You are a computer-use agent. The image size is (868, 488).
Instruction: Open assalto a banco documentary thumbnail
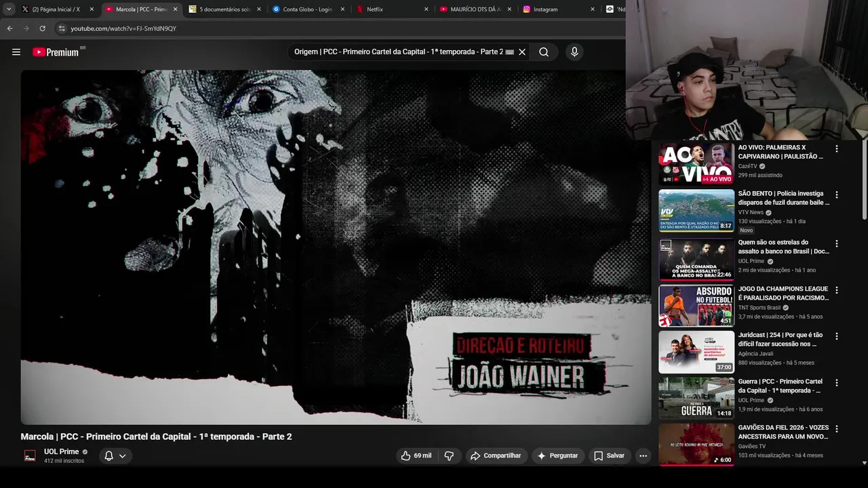pos(696,260)
